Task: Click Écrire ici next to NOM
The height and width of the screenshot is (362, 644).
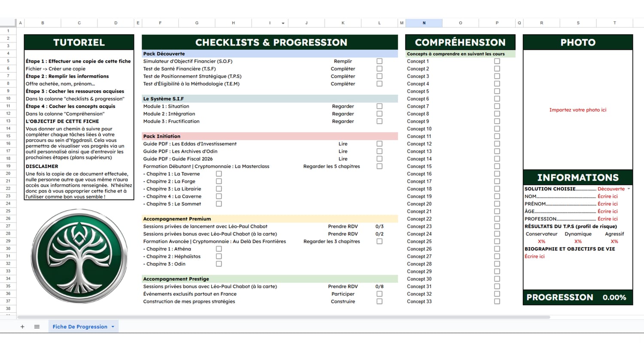Action: 608,196
